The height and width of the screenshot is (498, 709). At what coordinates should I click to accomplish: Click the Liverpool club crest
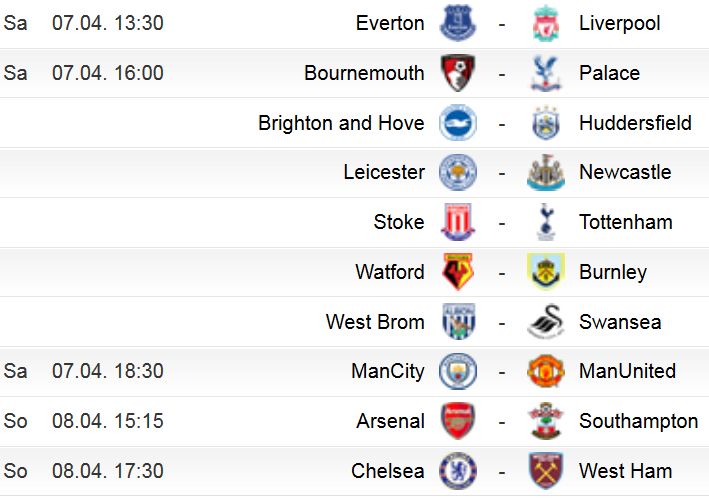(546, 23)
